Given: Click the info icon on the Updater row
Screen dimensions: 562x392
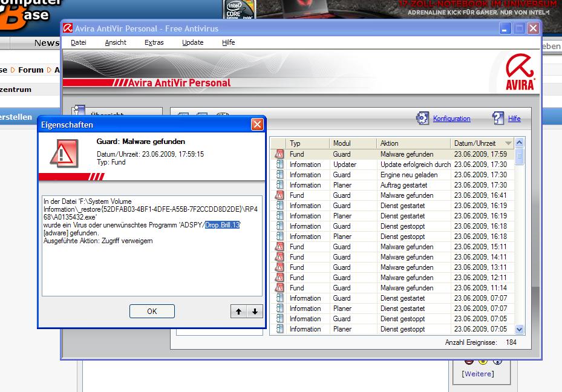Looking at the screenshot, I should 279,165.
